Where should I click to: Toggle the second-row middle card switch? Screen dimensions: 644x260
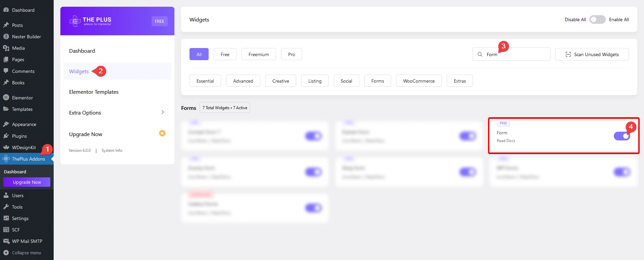[468, 172]
